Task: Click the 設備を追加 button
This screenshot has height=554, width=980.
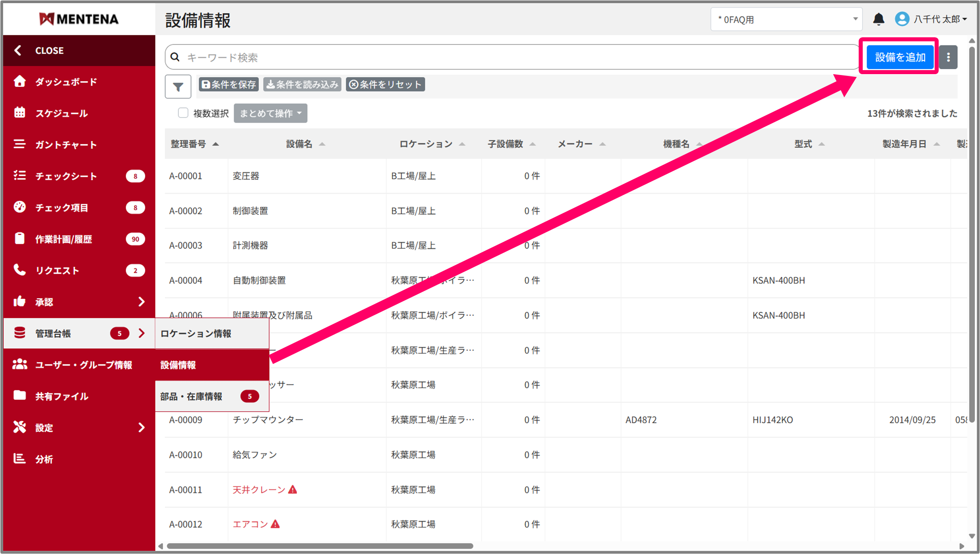Action: [900, 57]
